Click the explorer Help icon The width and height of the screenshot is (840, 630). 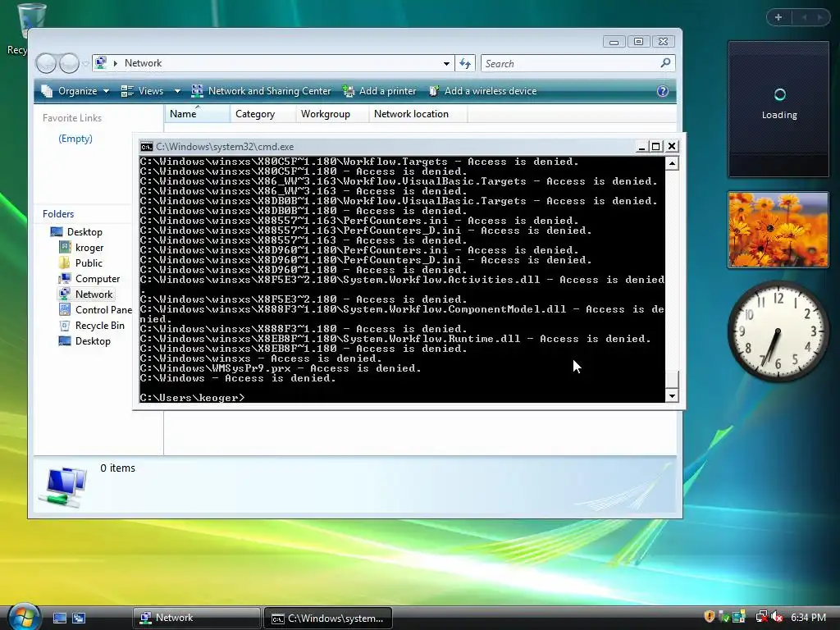(663, 91)
